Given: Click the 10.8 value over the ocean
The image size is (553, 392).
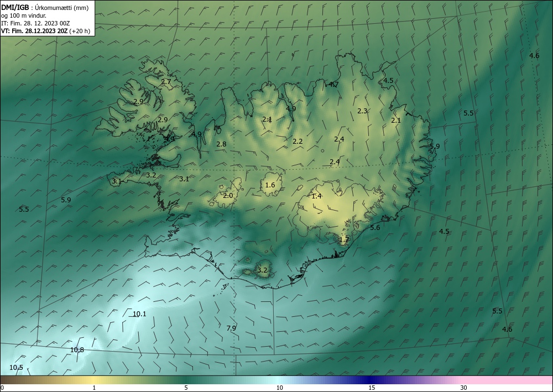Looking at the screenshot, I should point(77,350).
